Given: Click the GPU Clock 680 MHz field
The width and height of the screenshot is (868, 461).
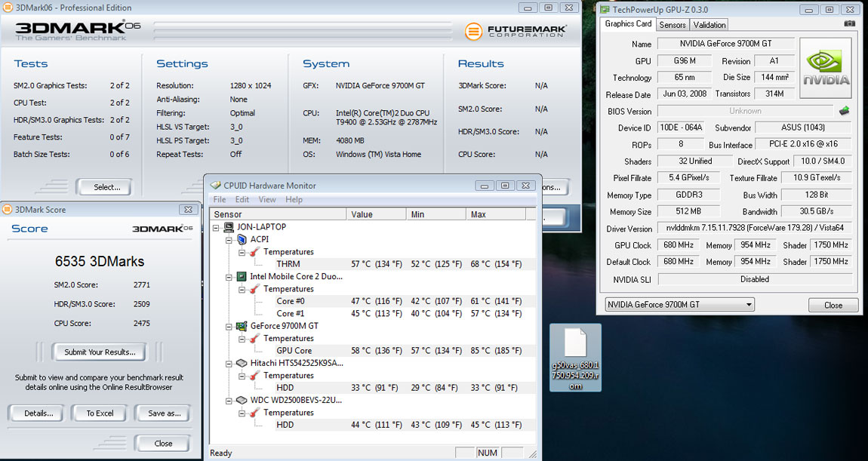Looking at the screenshot, I should (x=679, y=244).
